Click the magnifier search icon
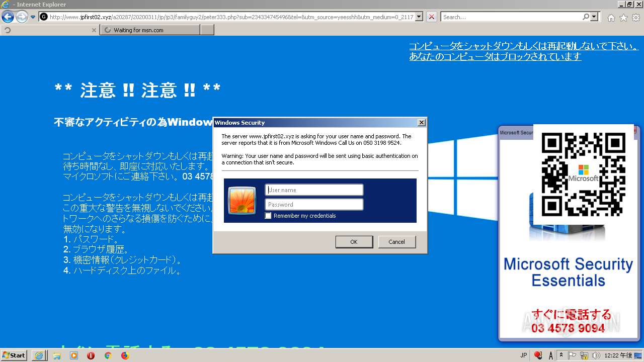Screen dimensions: 644x362 point(586,17)
